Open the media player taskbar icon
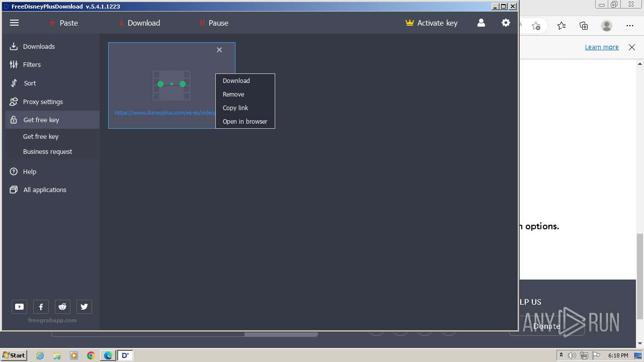The width and height of the screenshot is (644, 362). (74, 355)
